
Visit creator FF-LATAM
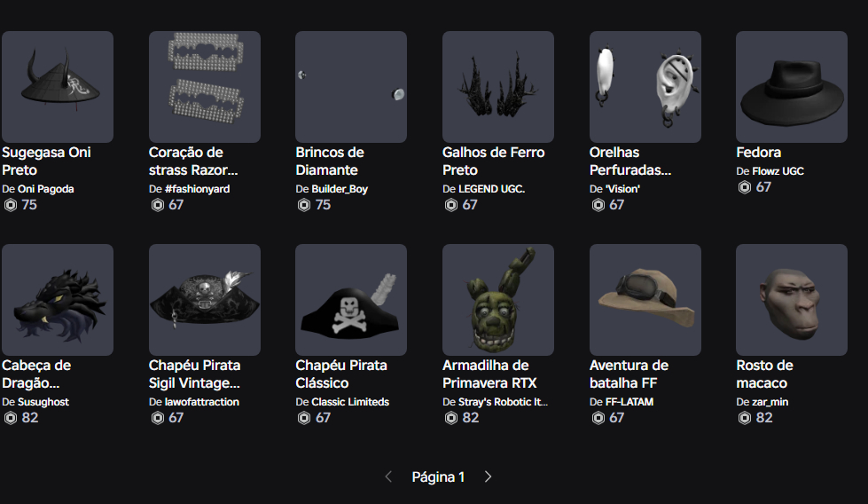point(629,402)
